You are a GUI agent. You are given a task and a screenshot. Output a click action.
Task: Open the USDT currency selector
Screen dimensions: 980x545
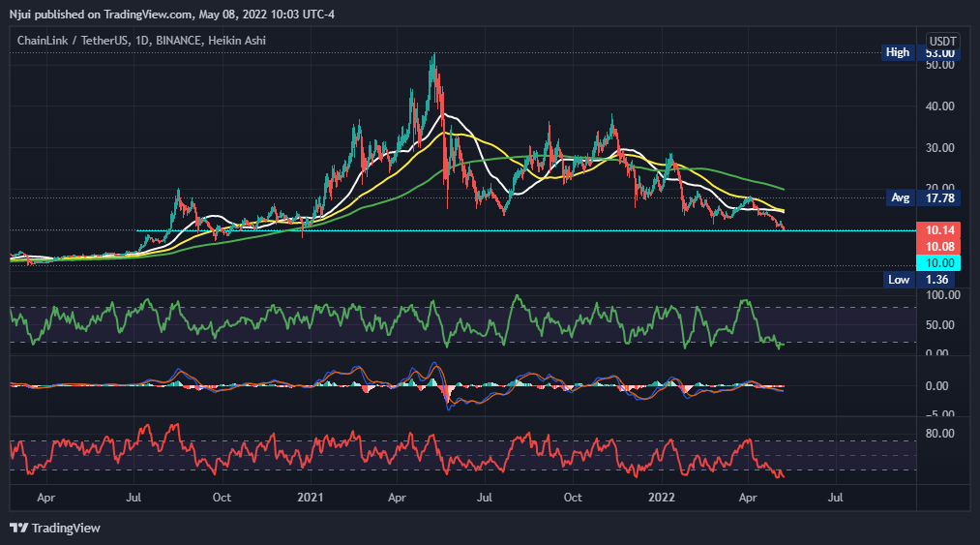[x=942, y=41]
